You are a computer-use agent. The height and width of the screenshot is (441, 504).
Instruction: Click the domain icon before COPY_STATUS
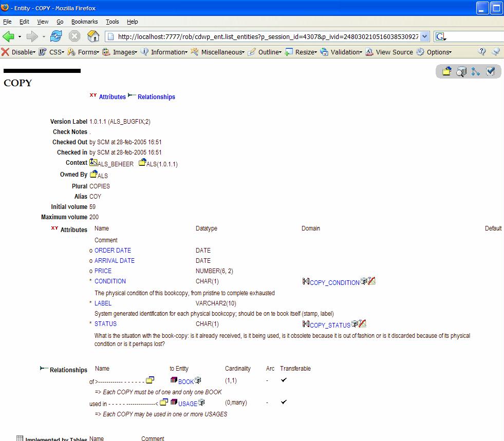[306, 324]
